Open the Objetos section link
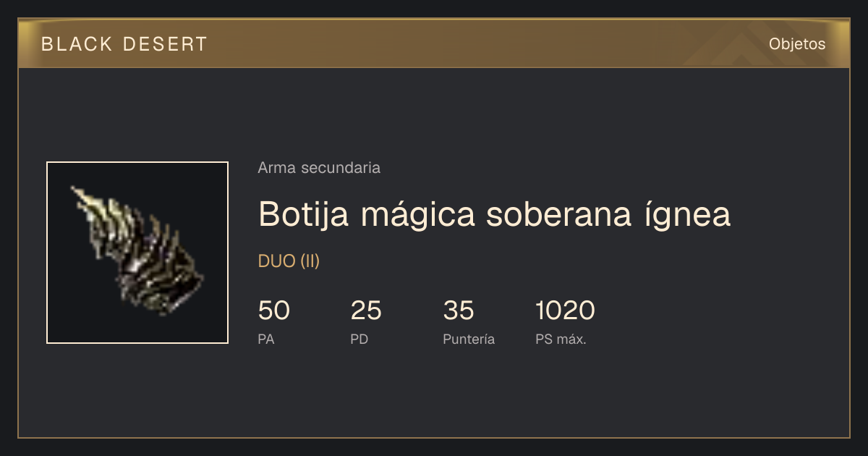The width and height of the screenshot is (868, 456). [x=797, y=44]
